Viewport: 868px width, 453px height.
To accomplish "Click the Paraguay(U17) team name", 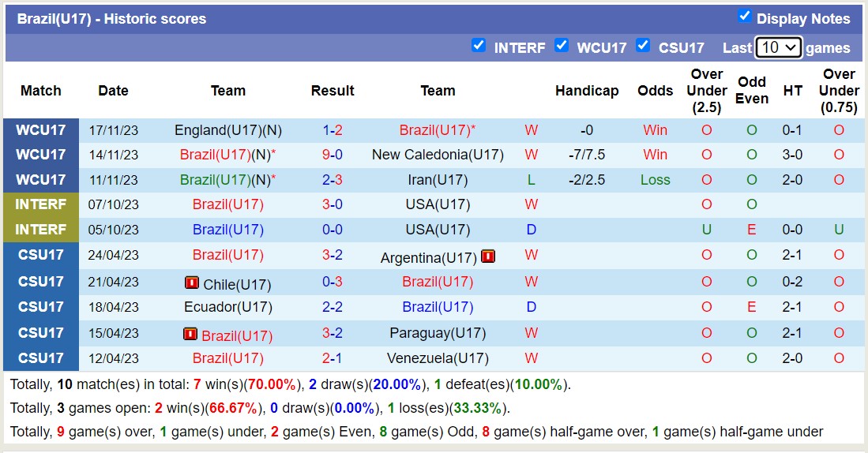I will 438,333.
